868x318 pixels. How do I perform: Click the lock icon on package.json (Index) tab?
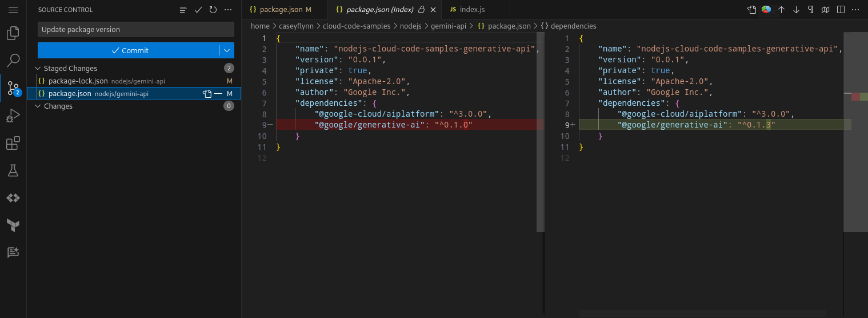[422, 10]
